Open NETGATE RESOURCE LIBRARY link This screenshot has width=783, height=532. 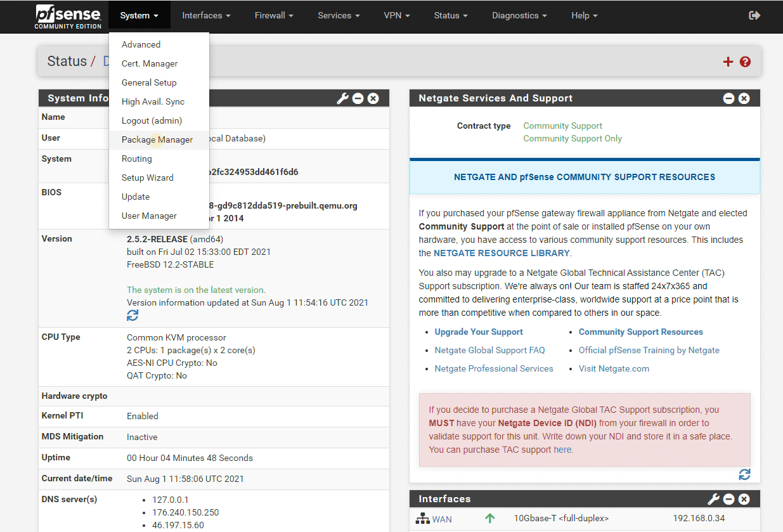502,253
